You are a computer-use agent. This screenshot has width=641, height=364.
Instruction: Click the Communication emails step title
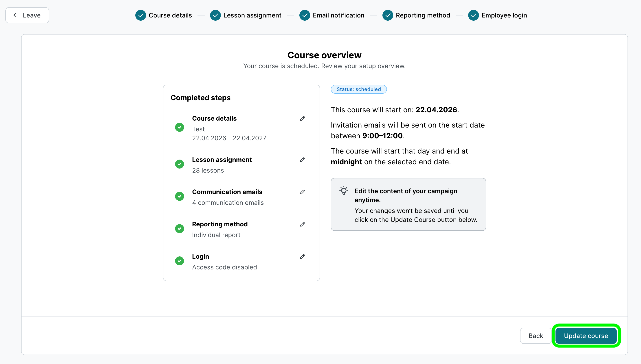[227, 192]
